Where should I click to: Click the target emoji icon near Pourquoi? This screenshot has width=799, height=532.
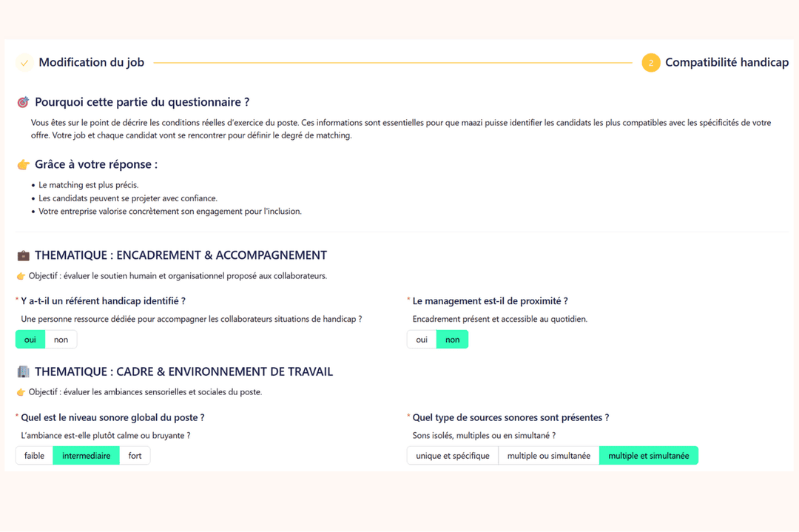(x=23, y=102)
